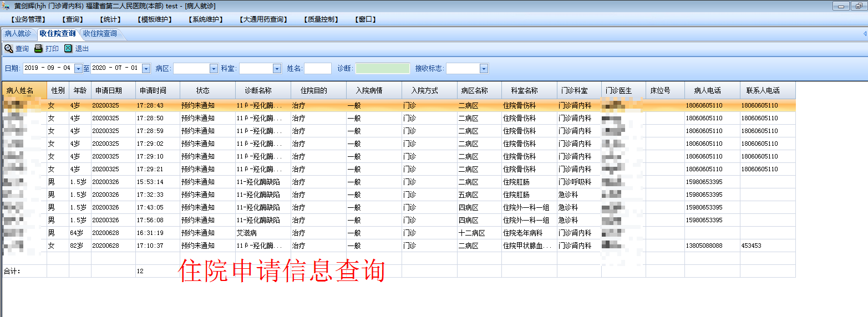Click the 入院方式 column header
868x317 pixels.
tap(429, 90)
